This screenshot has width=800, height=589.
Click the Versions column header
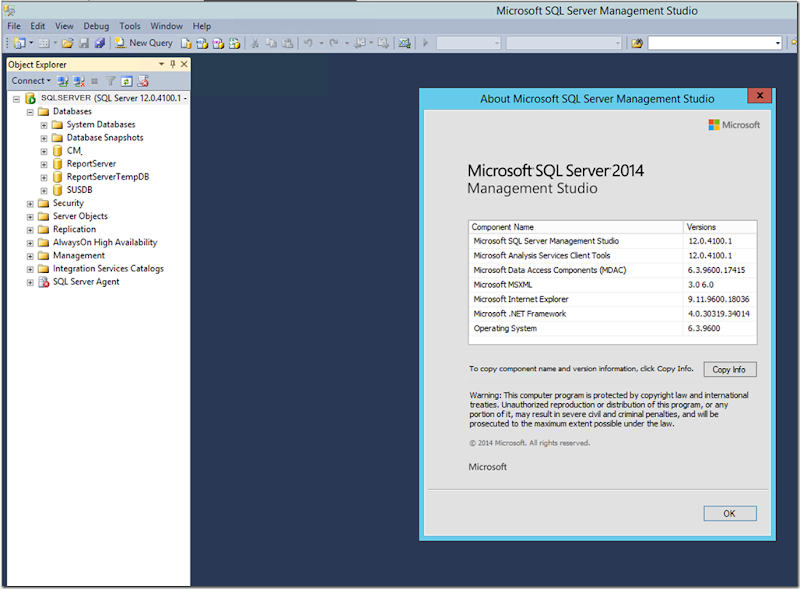[x=720, y=227]
